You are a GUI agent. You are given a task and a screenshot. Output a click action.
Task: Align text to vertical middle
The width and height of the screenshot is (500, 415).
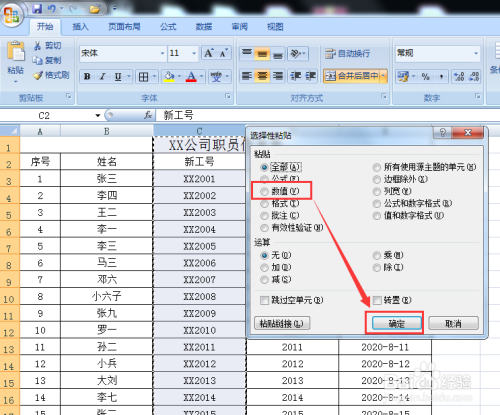pyautogui.click(x=262, y=53)
